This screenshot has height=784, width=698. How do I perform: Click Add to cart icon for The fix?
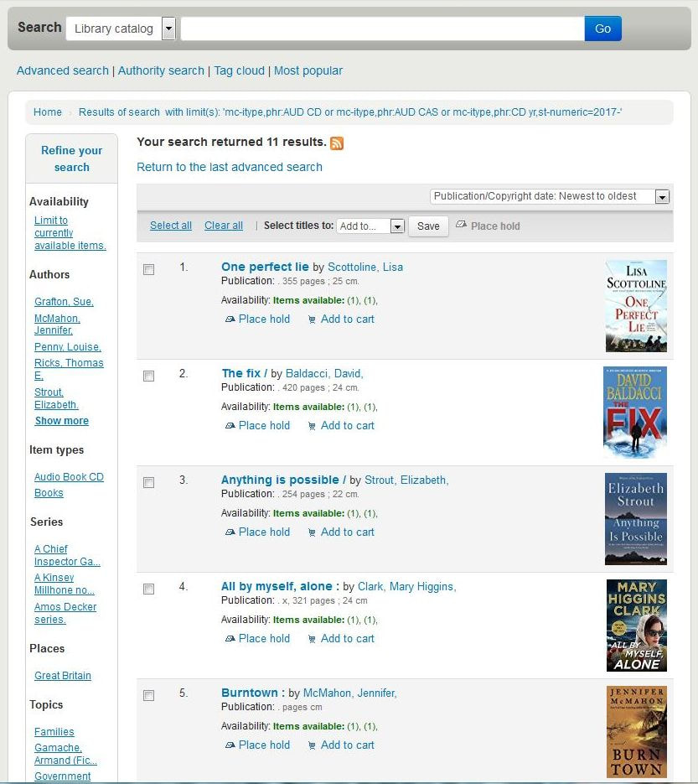pyautogui.click(x=313, y=426)
